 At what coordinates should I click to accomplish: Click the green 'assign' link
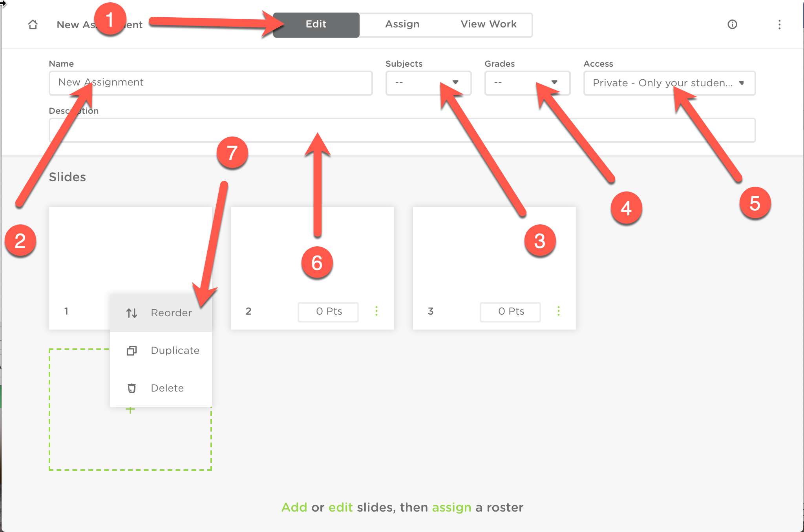tap(451, 507)
